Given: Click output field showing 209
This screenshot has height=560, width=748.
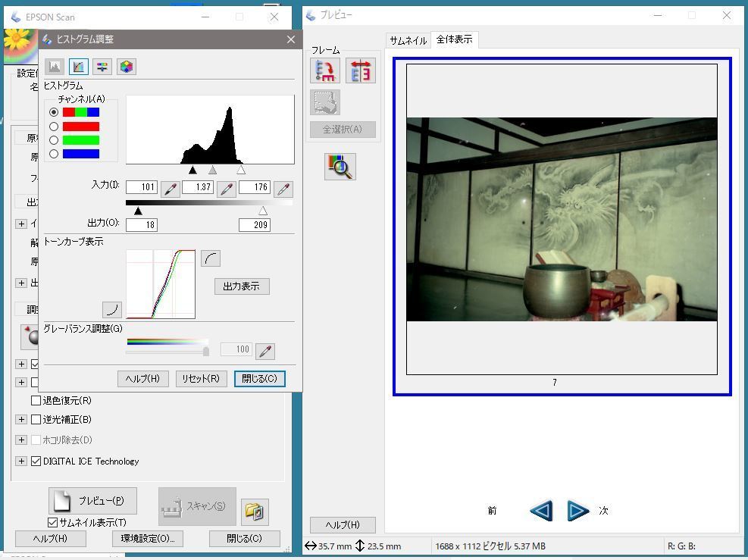Looking at the screenshot, I should coord(255,224).
